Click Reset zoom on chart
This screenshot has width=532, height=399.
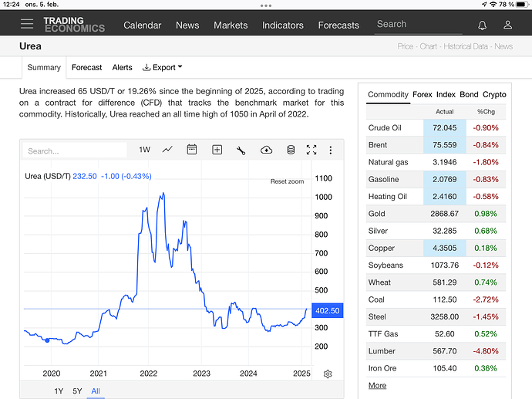287,181
